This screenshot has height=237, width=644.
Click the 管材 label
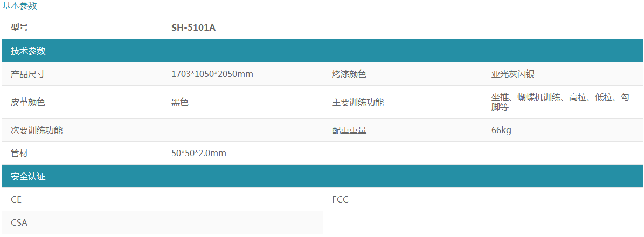19,153
